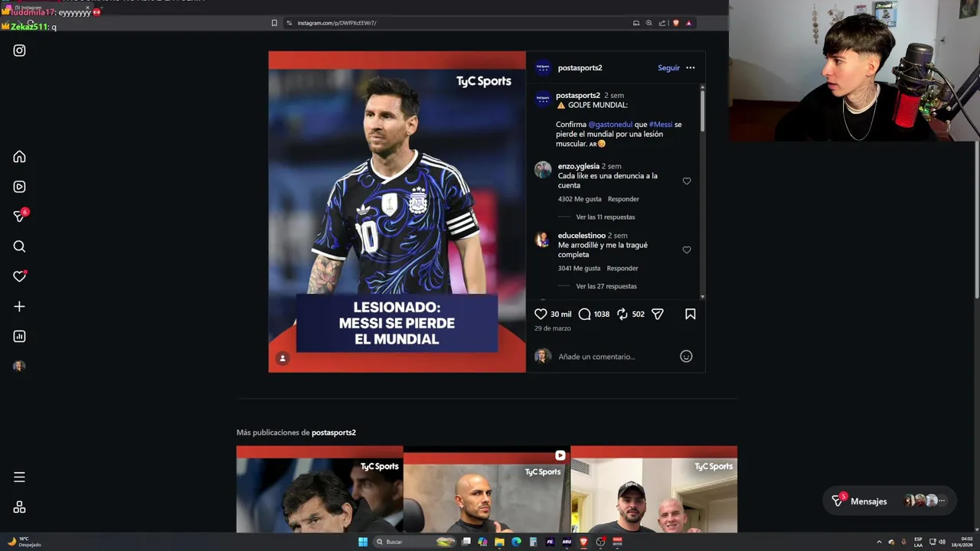
Task: Open Instagram home via logo icon
Action: (19, 51)
